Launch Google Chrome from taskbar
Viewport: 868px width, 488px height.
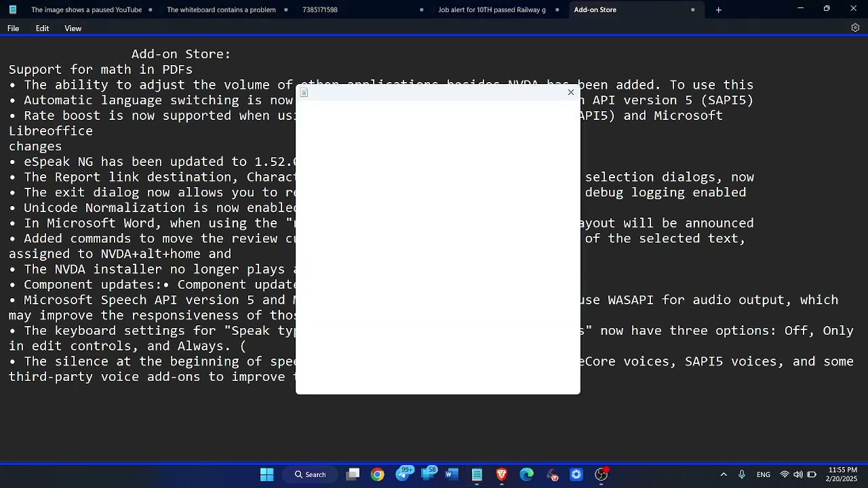(377, 474)
